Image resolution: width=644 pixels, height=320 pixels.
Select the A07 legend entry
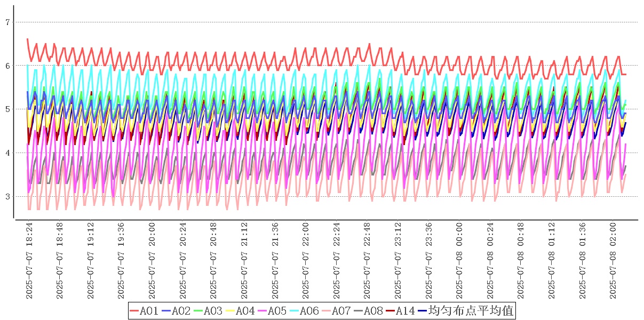tap(336, 311)
